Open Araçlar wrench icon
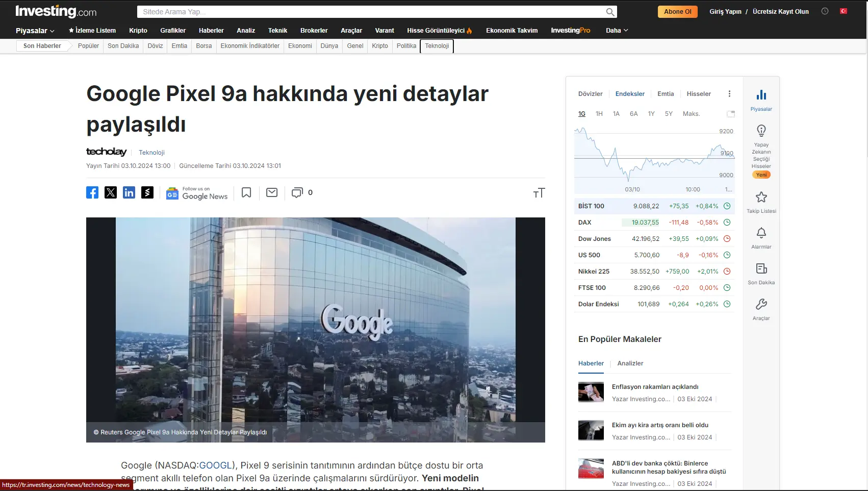The image size is (868, 491). pyautogui.click(x=761, y=304)
